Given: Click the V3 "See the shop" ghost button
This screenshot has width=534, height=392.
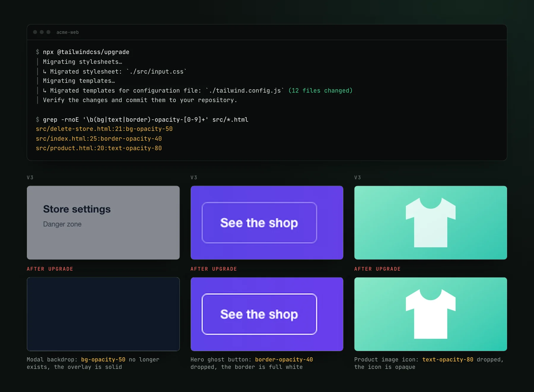Looking at the screenshot, I should pos(259,223).
